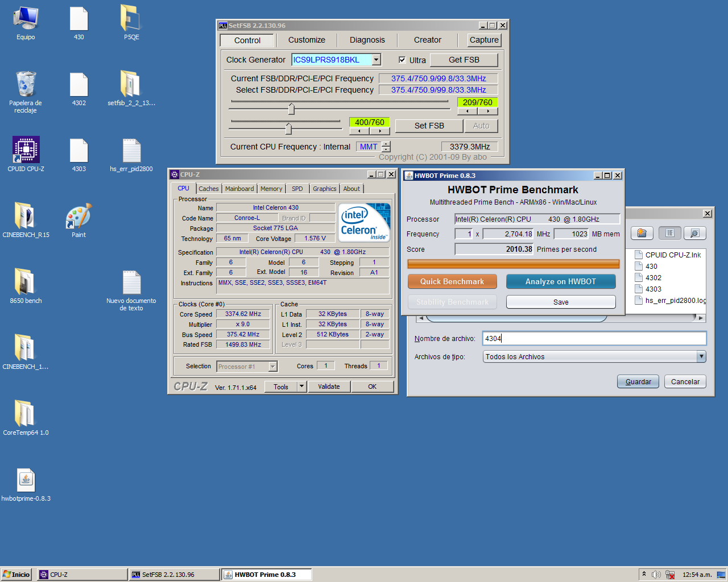Select the setfsb_2_2_13 folder icon
This screenshot has width=728, height=582.
point(131,89)
